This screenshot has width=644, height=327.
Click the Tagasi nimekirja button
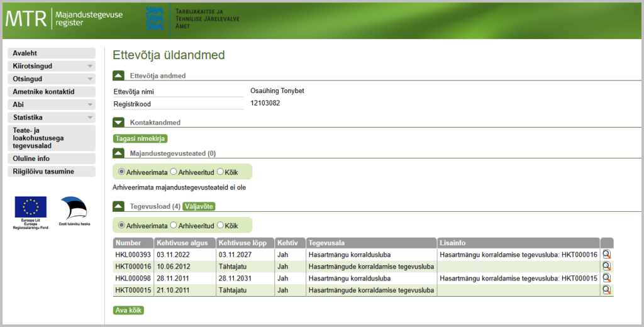point(140,138)
